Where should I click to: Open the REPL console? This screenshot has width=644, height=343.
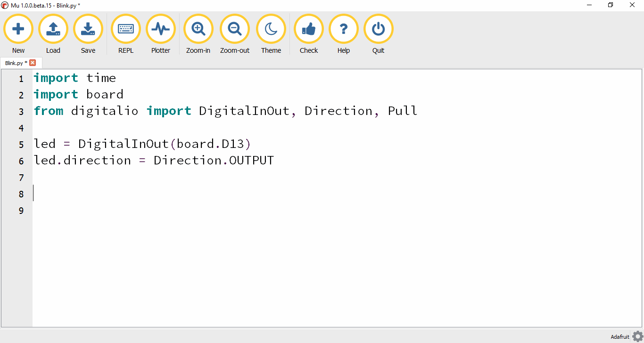pos(125,29)
